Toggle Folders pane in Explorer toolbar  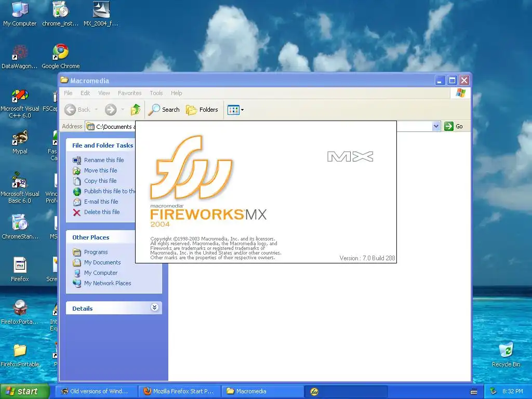point(202,110)
